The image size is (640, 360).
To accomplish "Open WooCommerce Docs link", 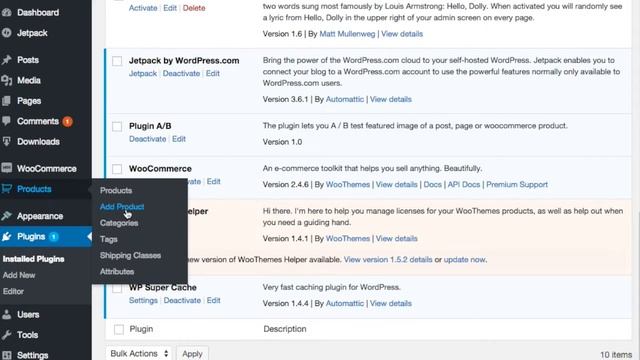I will click(x=433, y=184).
